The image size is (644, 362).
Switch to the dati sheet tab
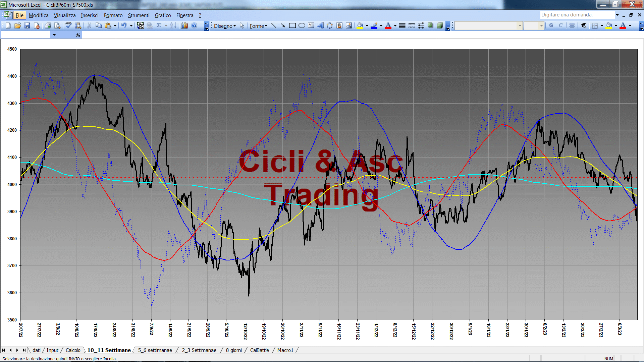[36, 350]
